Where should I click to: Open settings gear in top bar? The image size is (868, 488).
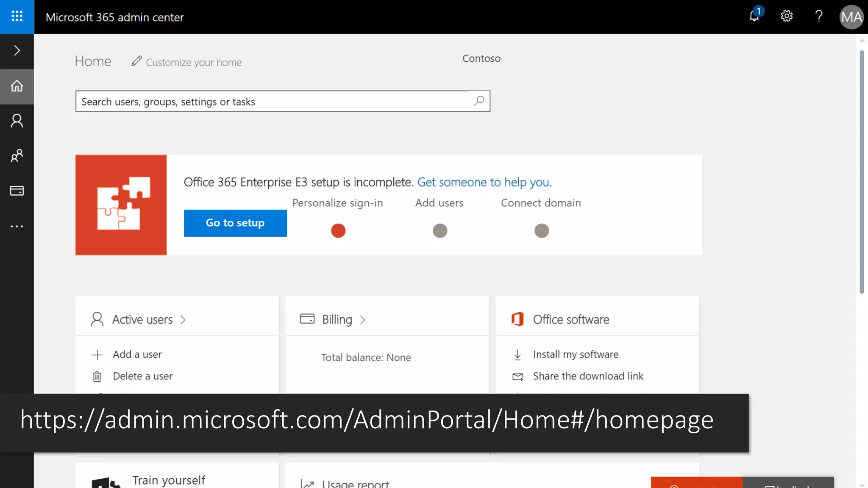tap(787, 16)
